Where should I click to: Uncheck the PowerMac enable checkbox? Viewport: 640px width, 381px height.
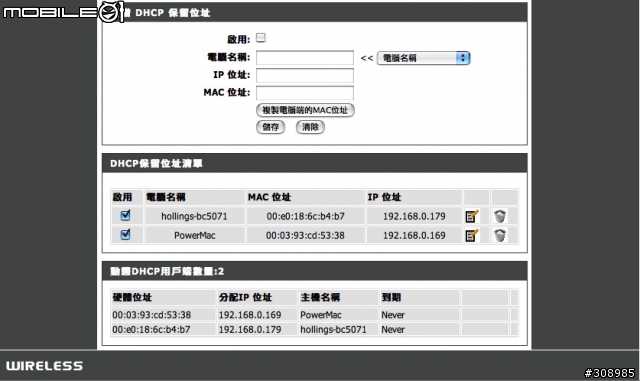pyautogui.click(x=125, y=234)
